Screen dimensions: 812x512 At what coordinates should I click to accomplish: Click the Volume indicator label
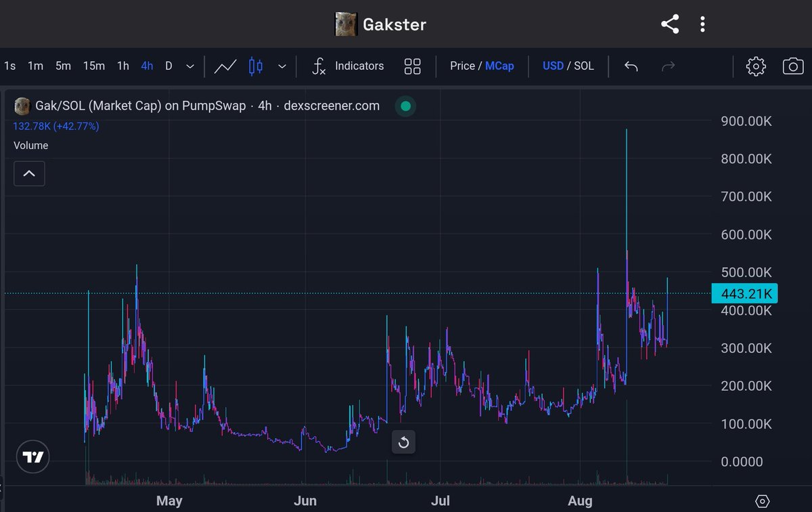(x=31, y=146)
